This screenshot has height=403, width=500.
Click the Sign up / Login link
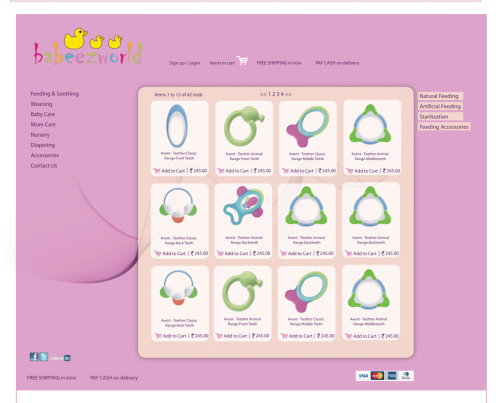pyautogui.click(x=184, y=63)
